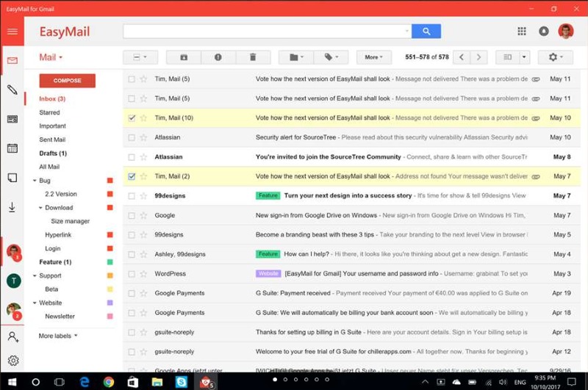This screenshot has height=390, width=588.
Task: Click the split pane view icon
Action: click(x=507, y=57)
